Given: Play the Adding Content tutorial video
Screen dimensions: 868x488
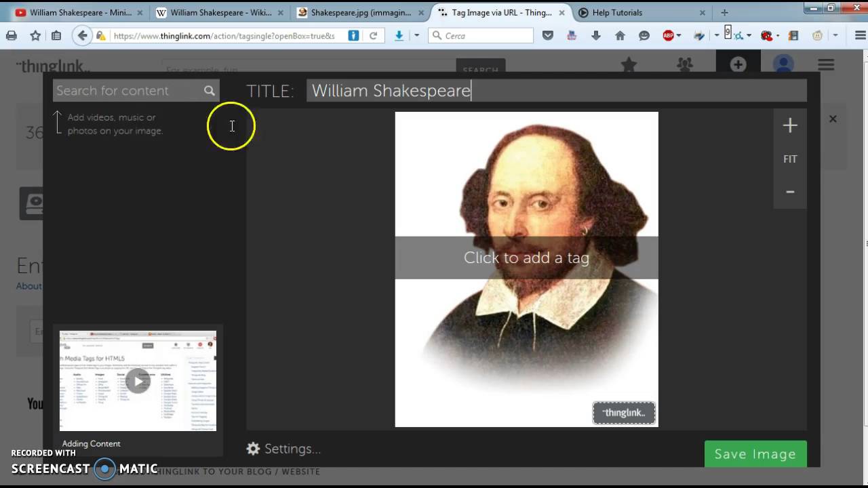Looking at the screenshot, I should coord(138,381).
